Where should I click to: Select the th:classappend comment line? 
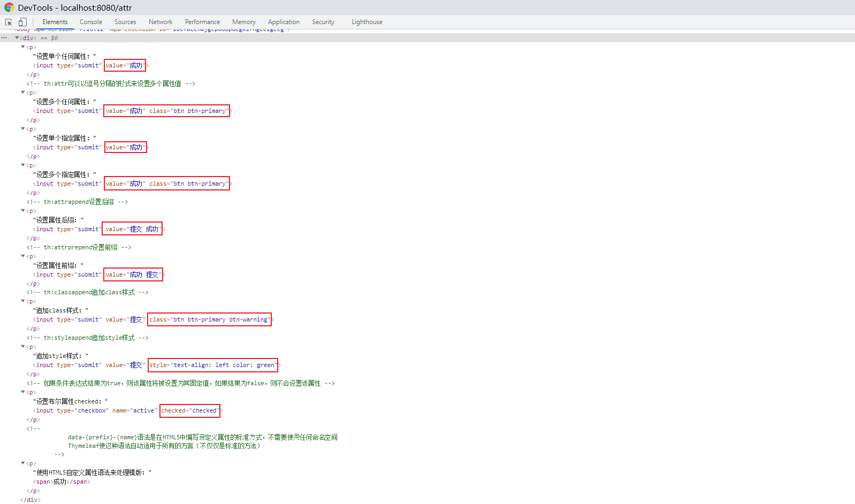(x=88, y=292)
